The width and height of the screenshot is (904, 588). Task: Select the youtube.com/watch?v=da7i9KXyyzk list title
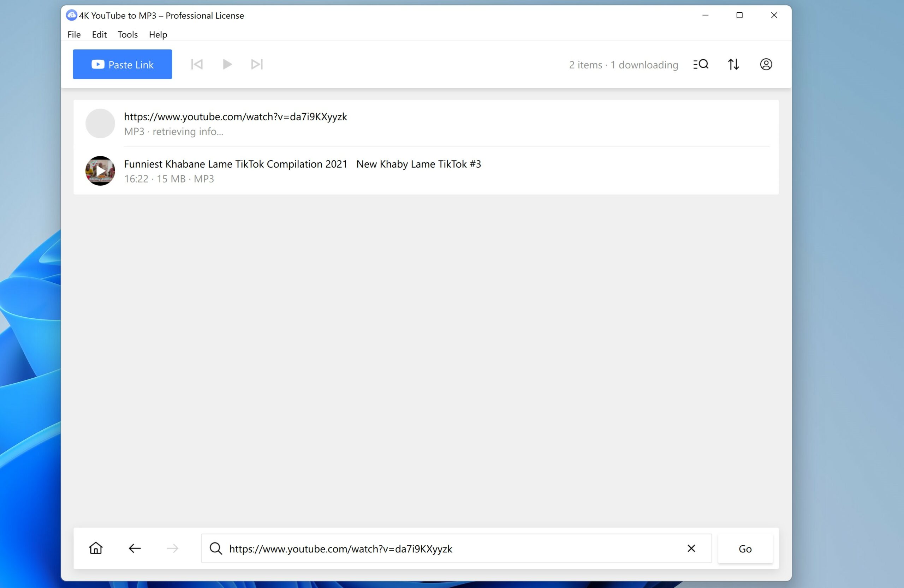point(236,116)
